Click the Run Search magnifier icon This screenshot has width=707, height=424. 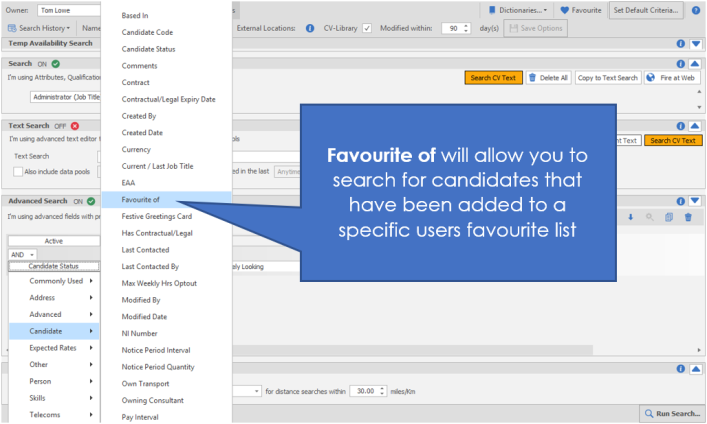click(x=650, y=413)
